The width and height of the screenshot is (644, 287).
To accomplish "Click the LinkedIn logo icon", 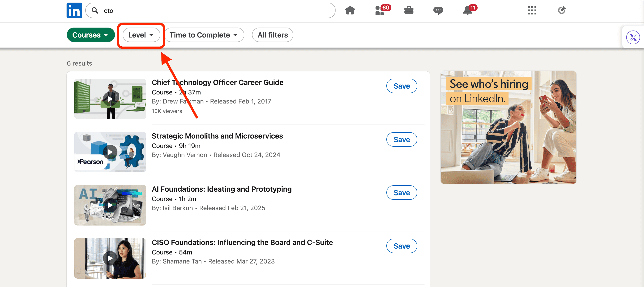I will (74, 11).
